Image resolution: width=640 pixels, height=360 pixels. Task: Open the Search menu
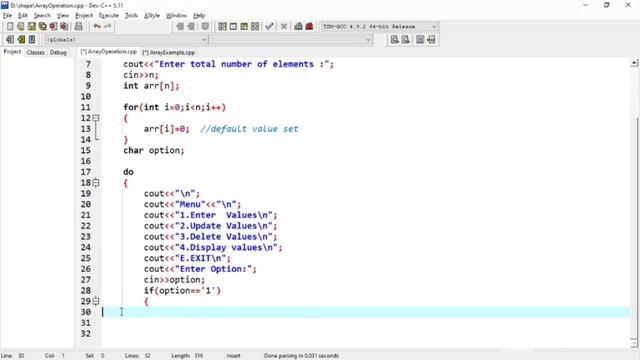point(42,16)
